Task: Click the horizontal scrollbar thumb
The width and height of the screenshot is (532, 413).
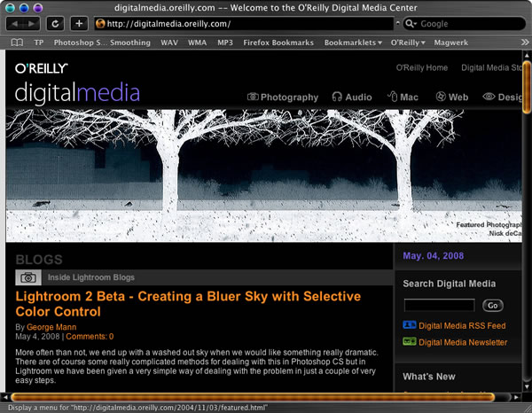Action: (x=253, y=397)
